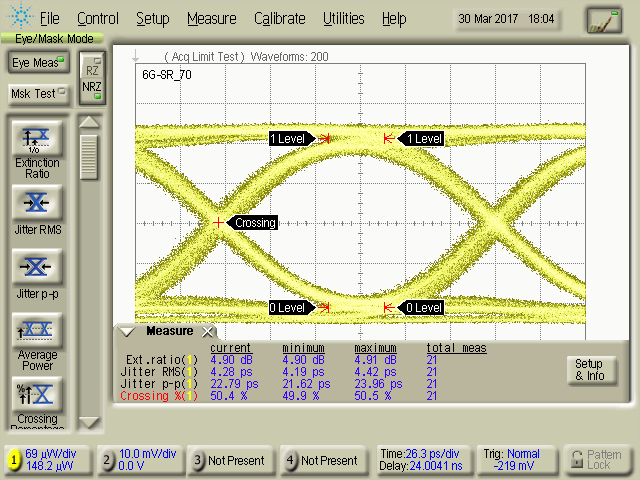Open the Setup & Info dialog
This screenshot has height=480, width=640.
(x=590, y=370)
